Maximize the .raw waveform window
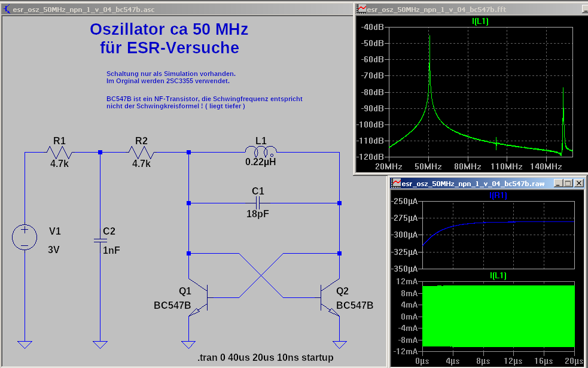The height and width of the screenshot is (368, 588). pos(568,183)
